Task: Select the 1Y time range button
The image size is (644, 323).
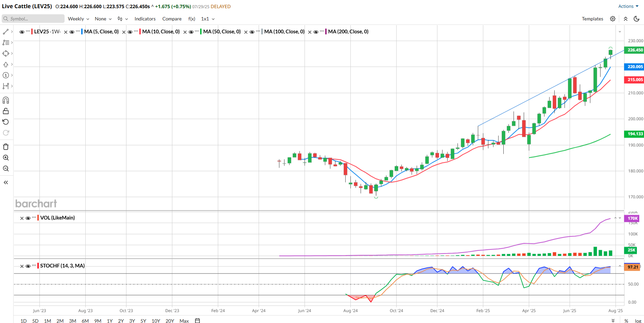Action: pos(110,321)
